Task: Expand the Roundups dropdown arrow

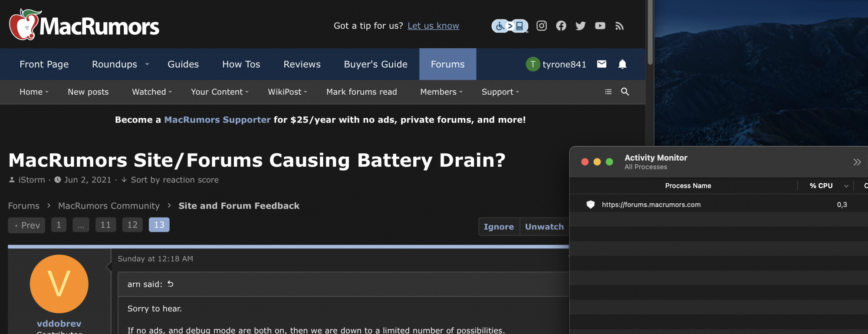Action: pyautogui.click(x=147, y=64)
